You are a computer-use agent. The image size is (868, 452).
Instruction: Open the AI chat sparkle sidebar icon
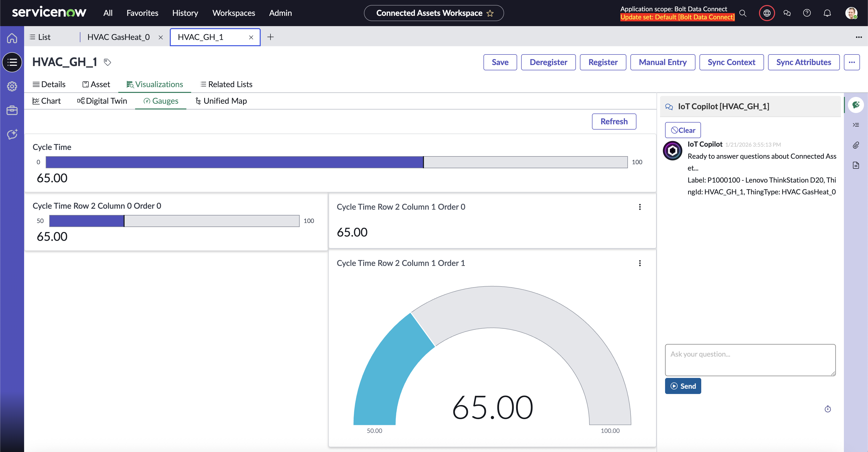[x=12, y=134]
